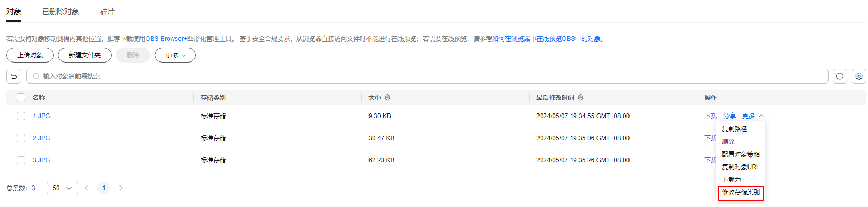Click the 上传对象 button
The width and height of the screenshot is (868, 207).
[x=30, y=55]
